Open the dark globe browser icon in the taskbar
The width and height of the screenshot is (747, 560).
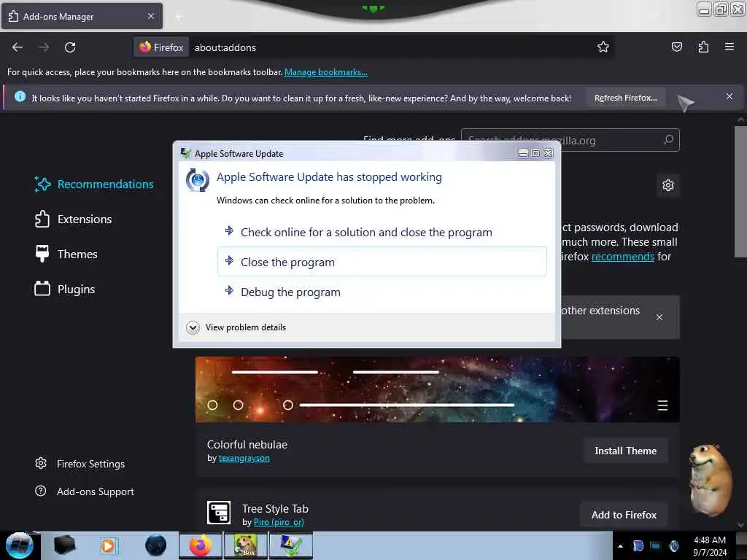(x=156, y=545)
